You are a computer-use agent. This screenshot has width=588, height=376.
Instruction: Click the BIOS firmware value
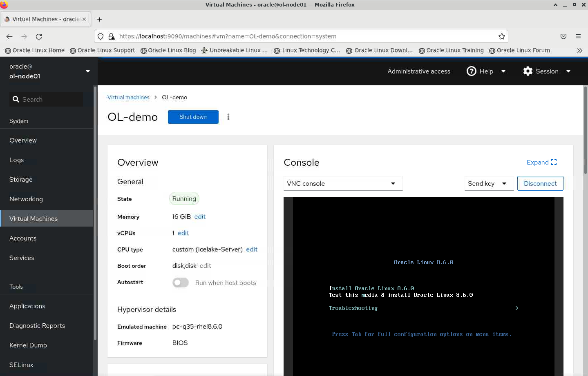[x=180, y=343]
